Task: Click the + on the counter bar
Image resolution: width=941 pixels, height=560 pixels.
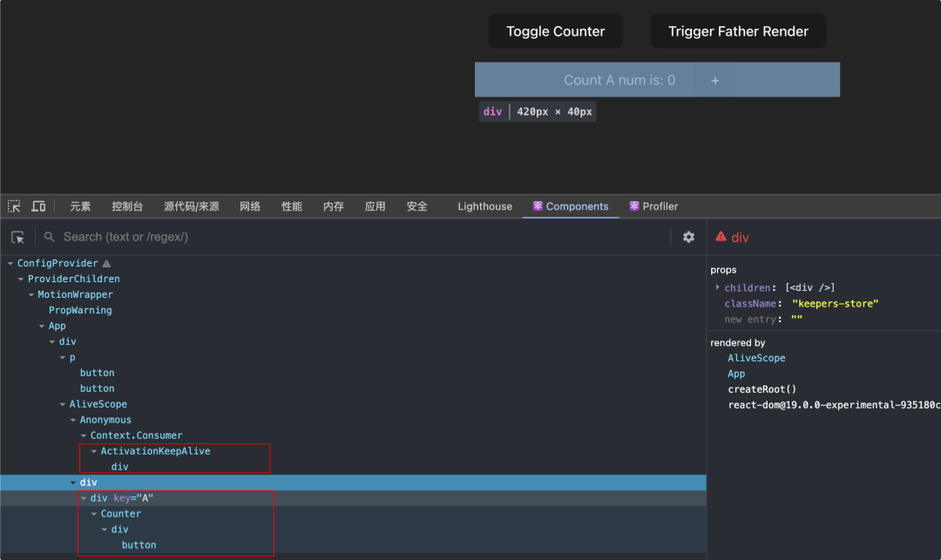Action: (714, 79)
